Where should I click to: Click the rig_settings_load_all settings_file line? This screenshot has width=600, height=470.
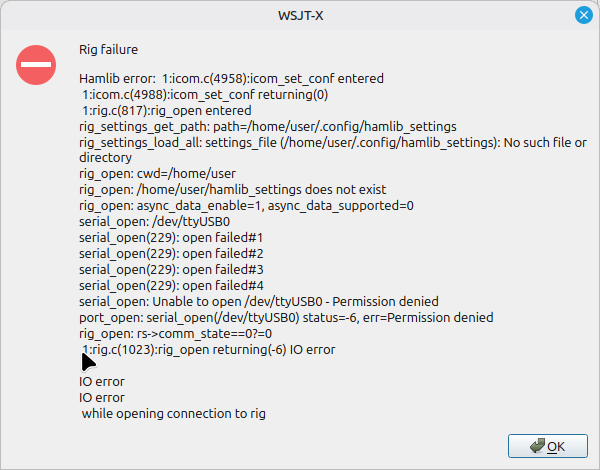pyautogui.click(x=332, y=143)
